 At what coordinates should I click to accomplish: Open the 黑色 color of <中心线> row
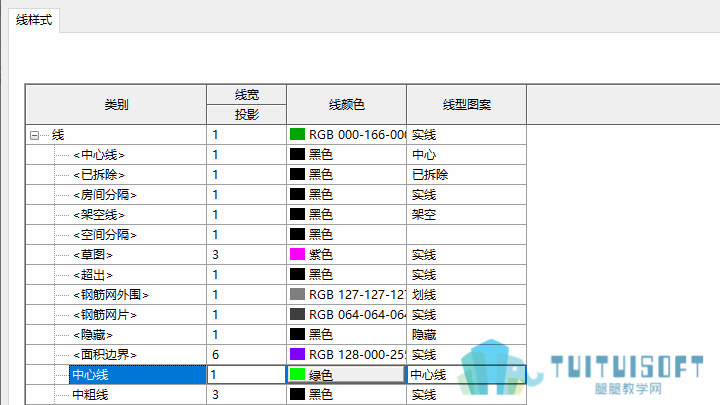[347, 155]
